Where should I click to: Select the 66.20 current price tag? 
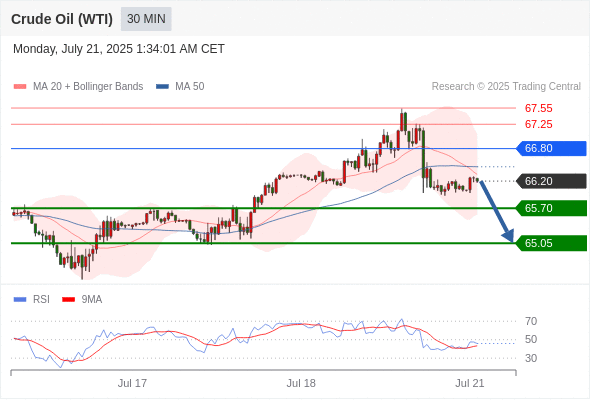tap(550, 181)
